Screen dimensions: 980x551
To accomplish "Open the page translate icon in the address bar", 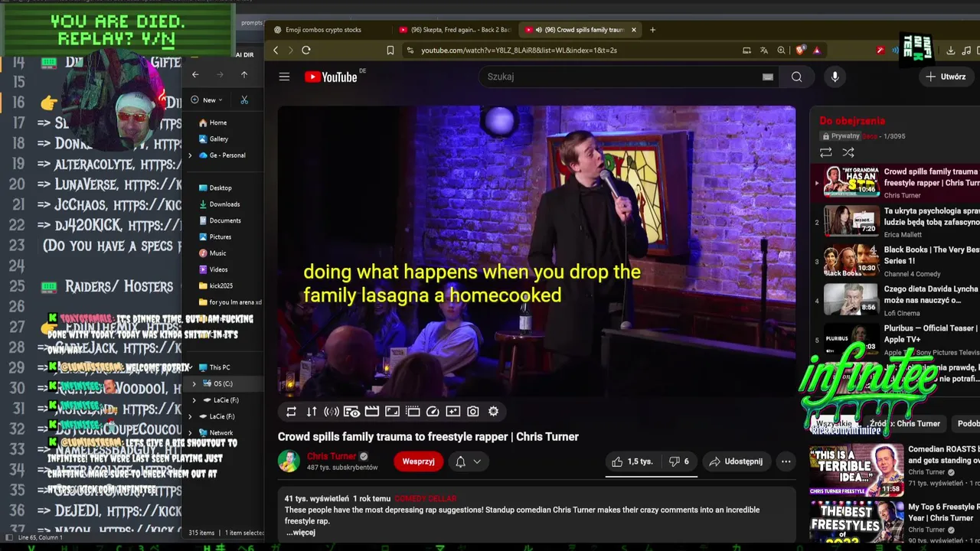I will point(763,51).
